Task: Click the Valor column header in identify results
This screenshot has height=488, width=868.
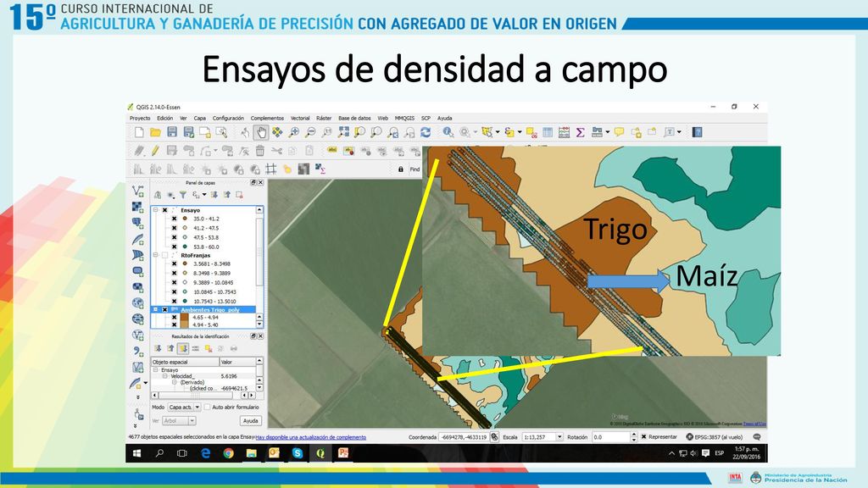Action: pos(237,362)
